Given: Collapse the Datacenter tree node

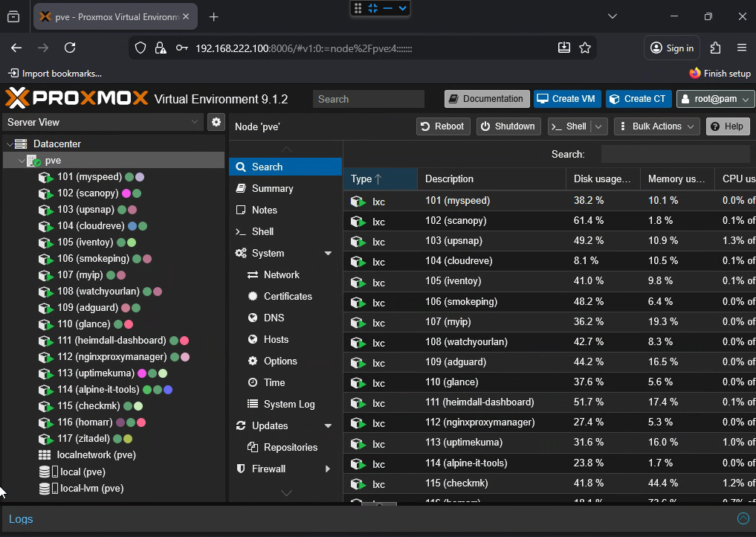Looking at the screenshot, I should tap(10, 144).
